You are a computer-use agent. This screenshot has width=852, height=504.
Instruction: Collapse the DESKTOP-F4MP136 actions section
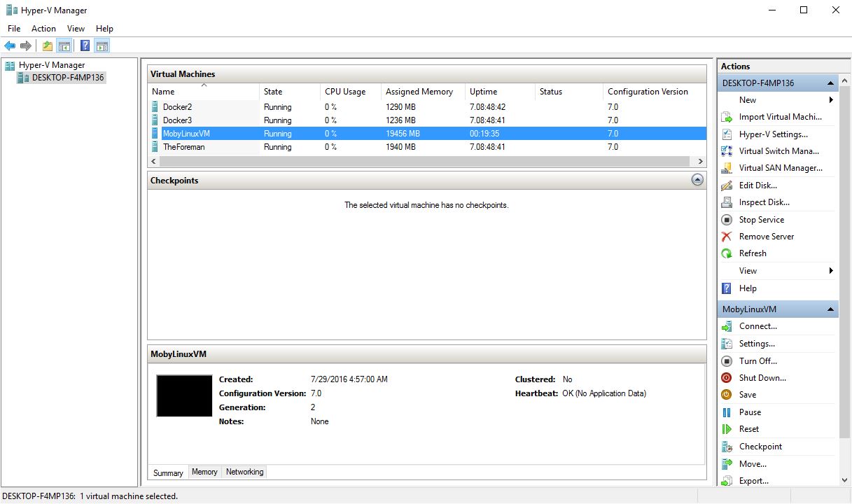pos(830,83)
